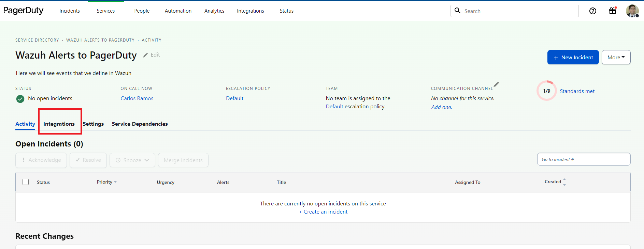Open the People menu
The width and height of the screenshot is (644, 249).
point(142,11)
